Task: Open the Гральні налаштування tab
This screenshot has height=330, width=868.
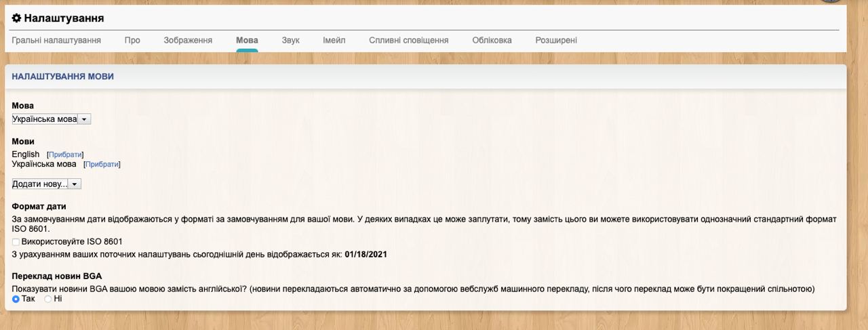Action: click(56, 40)
